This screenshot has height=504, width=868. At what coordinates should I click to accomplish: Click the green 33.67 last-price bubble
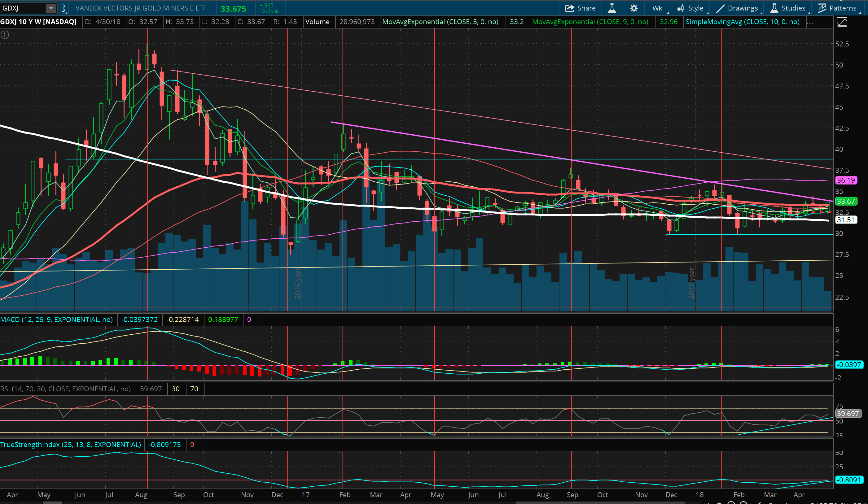(846, 201)
